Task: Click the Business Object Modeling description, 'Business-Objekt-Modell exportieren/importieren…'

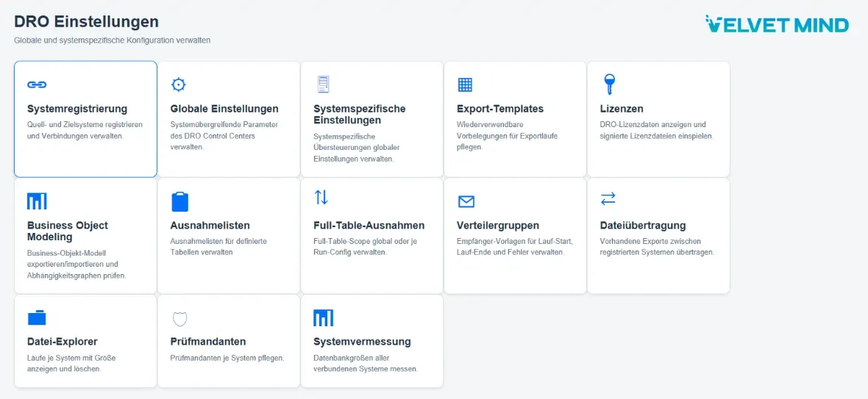Action: pyautogui.click(x=77, y=264)
